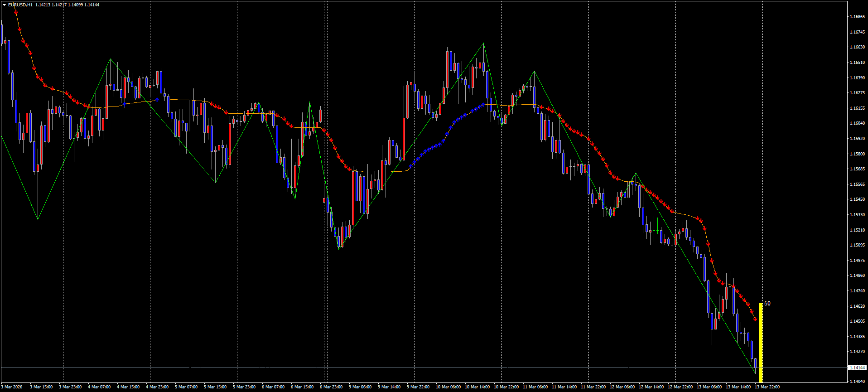Select the zigzag peak near 4 Mar 07:00
This screenshot has height=392, width=868.
click(x=110, y=59)
